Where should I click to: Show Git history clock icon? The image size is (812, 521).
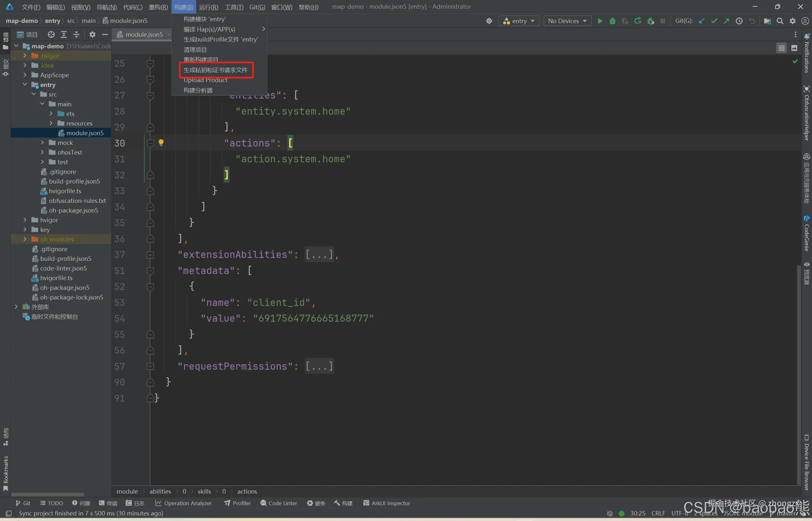click(x=739, y=21)
